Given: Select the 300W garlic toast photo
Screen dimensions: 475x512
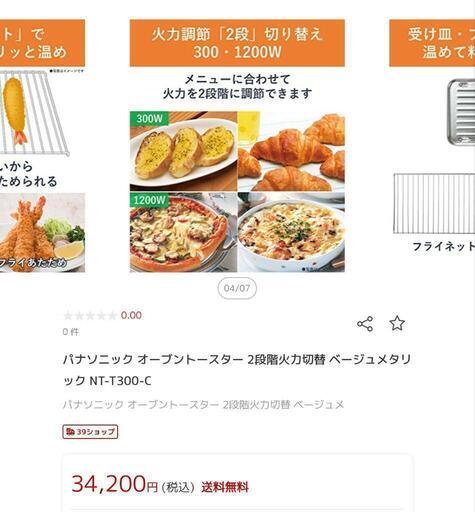Looking at the screenshot, I should [x=183, y=151].
